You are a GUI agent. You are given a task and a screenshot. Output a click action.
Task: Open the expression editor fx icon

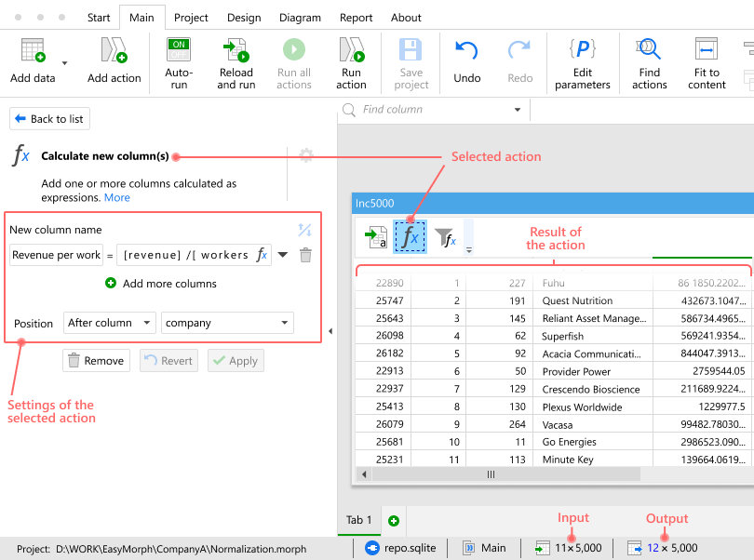point(262,255)
